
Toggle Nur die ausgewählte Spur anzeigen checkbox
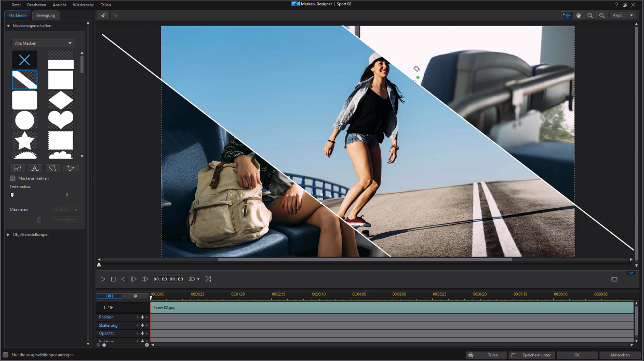(x=6, y=355)
